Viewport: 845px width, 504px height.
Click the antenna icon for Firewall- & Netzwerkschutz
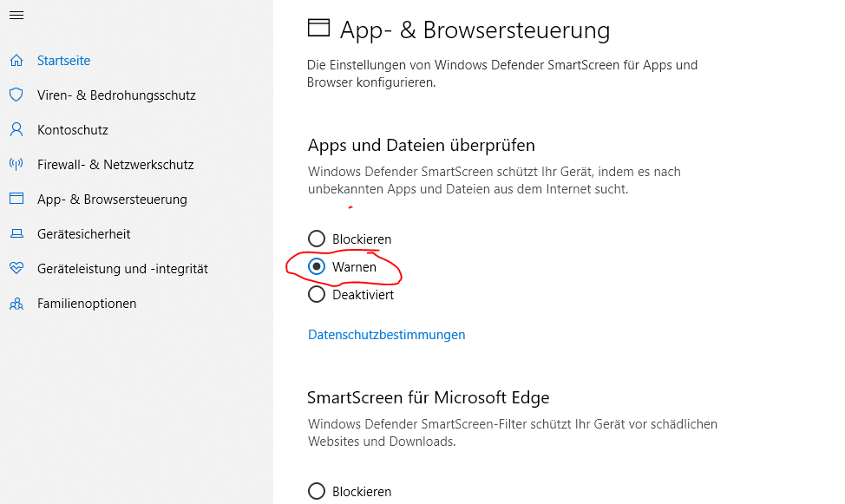pyautogui.click(x=16, y=165)
